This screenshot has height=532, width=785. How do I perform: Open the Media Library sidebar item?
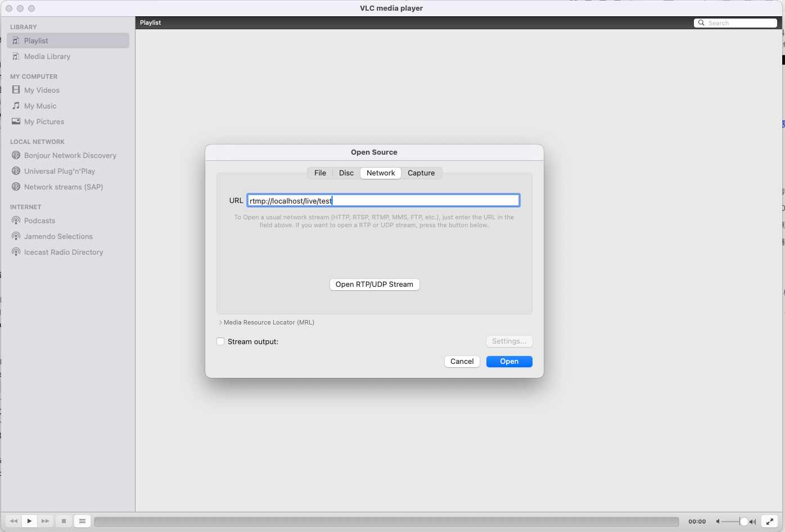47,56
